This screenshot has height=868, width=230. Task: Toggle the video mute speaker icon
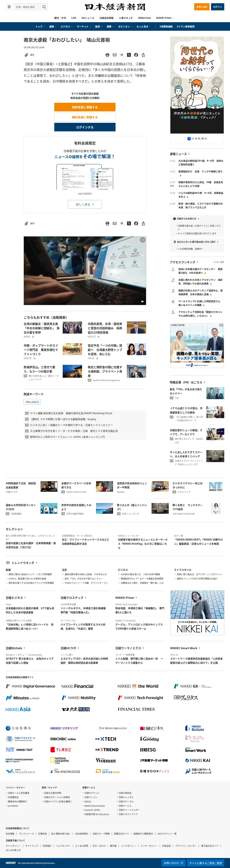(x=143, y=302)
